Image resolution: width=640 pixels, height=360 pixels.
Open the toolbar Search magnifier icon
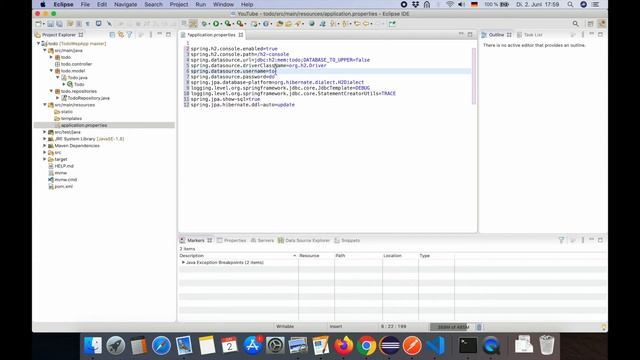click(576, 24)
